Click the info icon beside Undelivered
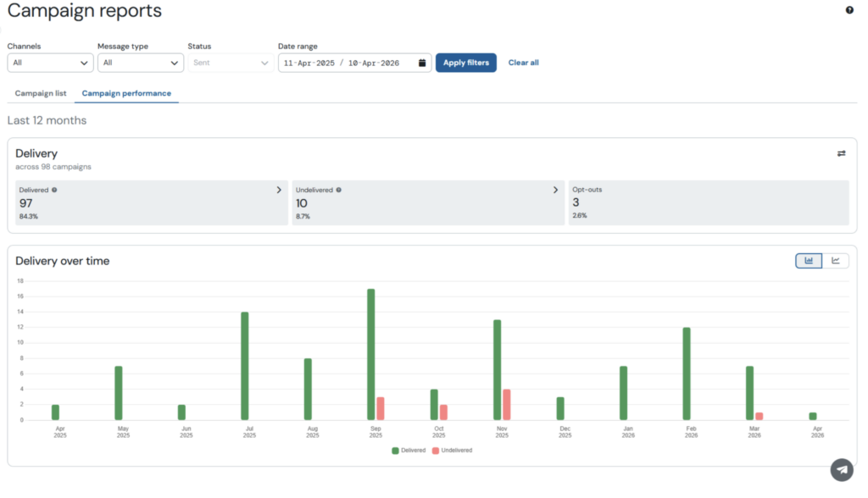868x498 pixels. [338, 190]
